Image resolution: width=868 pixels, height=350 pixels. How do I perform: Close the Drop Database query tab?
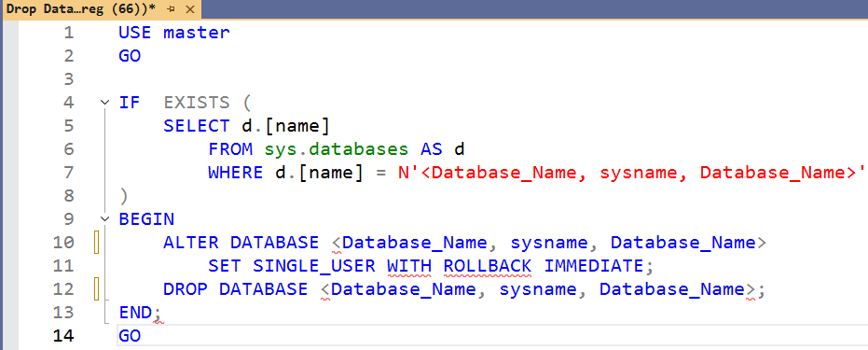click(190, 9)
